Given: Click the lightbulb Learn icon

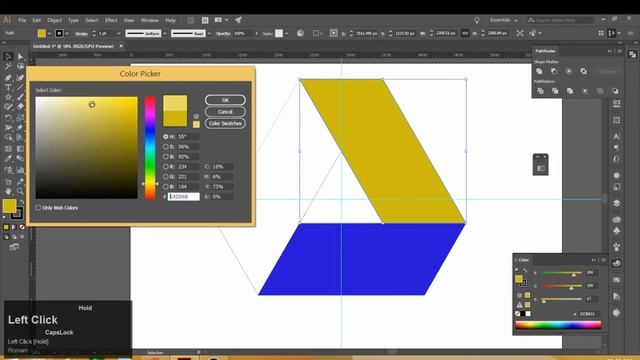Looking at the screenshot, I should click(x=476, y=20).
